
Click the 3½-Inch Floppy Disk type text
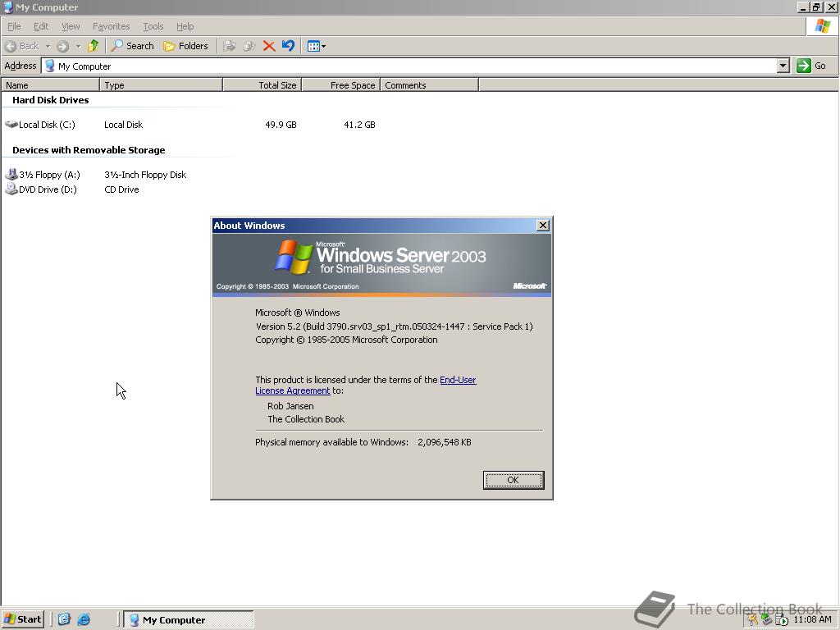click(145, 175)
